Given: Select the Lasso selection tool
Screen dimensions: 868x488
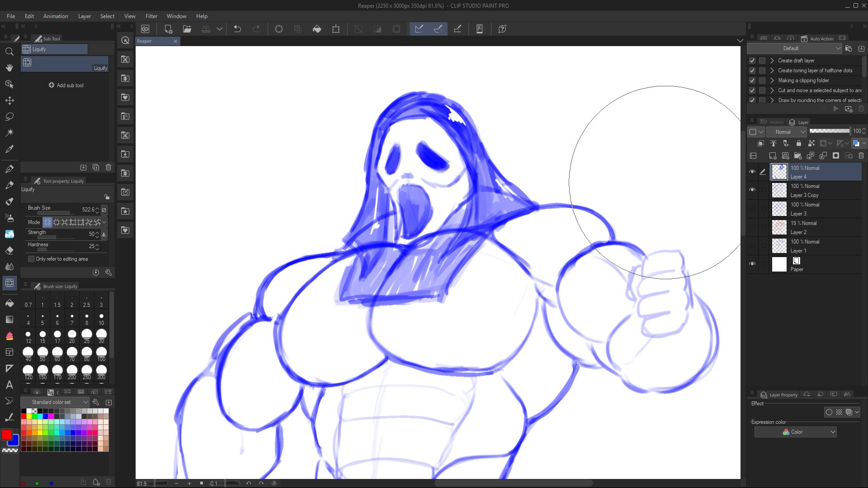Looking at the screenshot, I should (9, 117).
